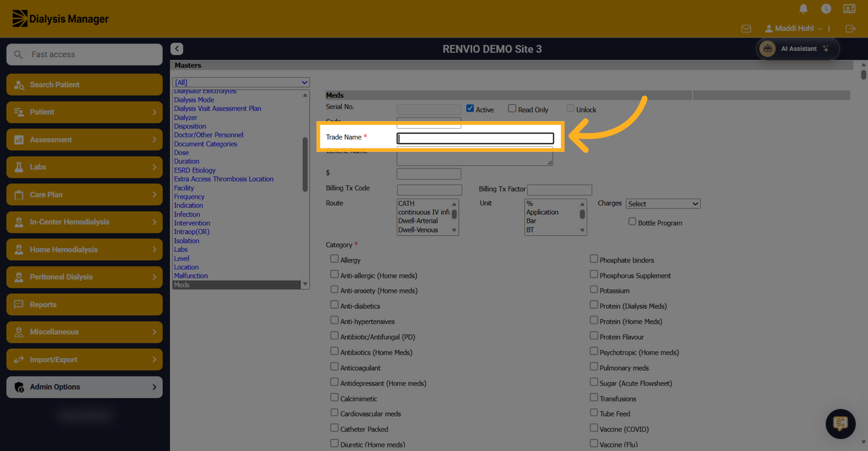Click the masters list scrollbar thumb
Image resolution: width=868 pixels, height=451 pixels.
click(305, 164)
